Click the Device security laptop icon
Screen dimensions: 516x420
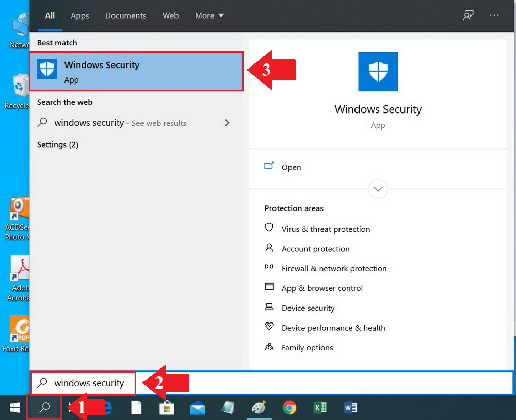[269, 307]
